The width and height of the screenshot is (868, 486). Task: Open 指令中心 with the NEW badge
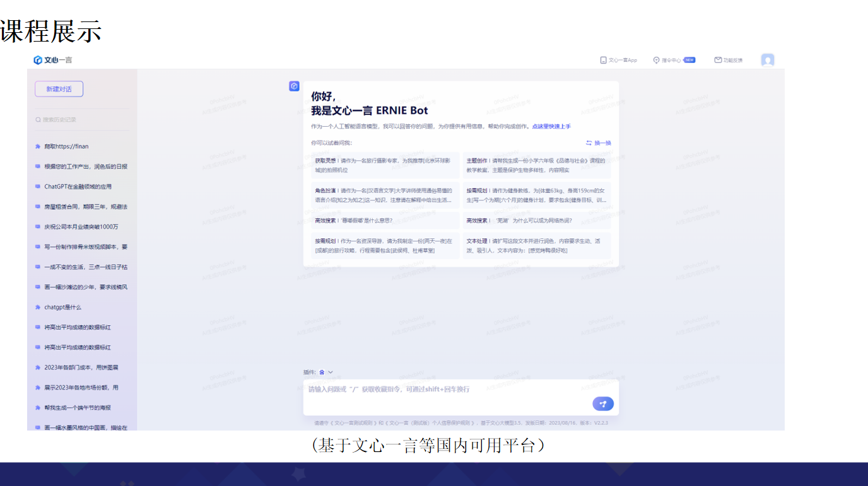[x=674, y=60]
